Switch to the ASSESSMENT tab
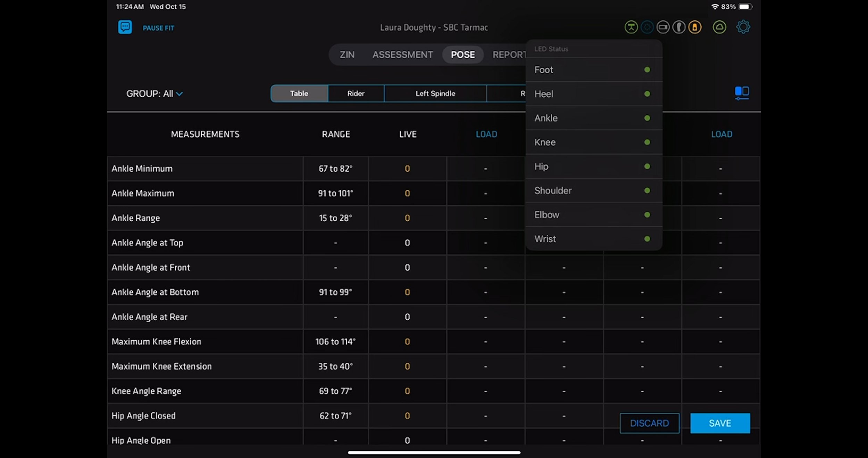The image size is (868, 458). [402, 55]
